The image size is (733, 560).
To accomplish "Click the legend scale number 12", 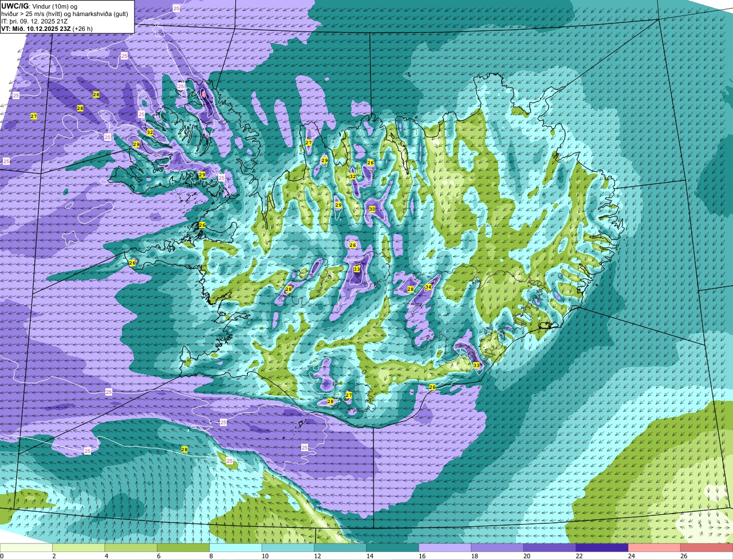I will coord(317,556).
